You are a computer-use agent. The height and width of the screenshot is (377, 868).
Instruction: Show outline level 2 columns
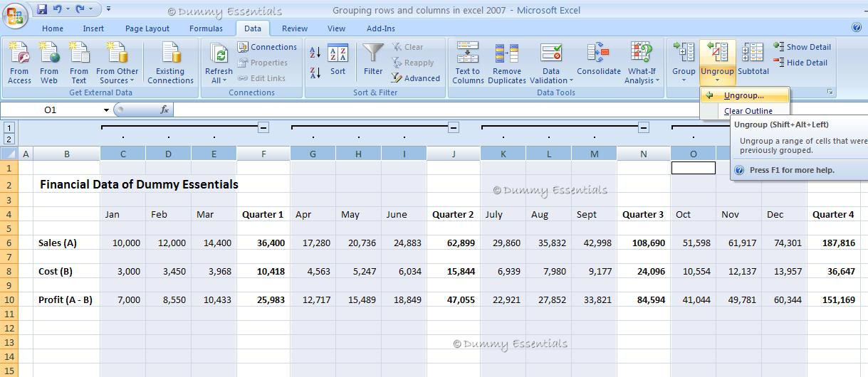9,138
